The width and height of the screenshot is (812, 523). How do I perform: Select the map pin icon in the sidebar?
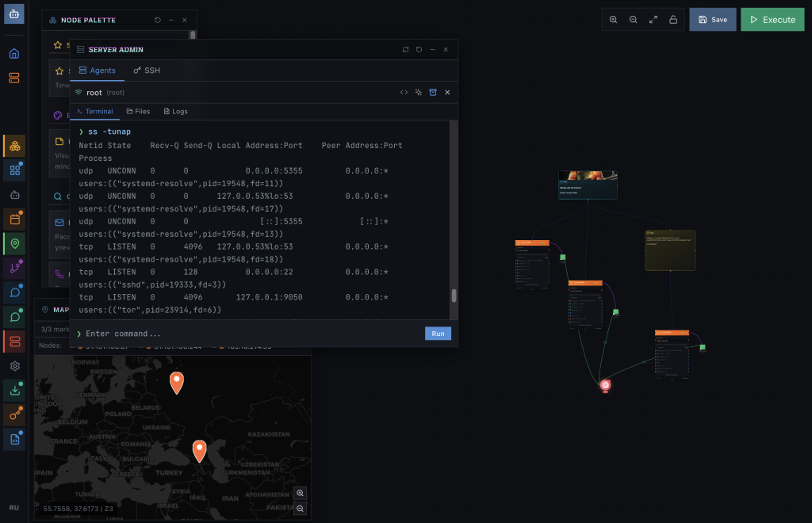click(x=14, y=243)
